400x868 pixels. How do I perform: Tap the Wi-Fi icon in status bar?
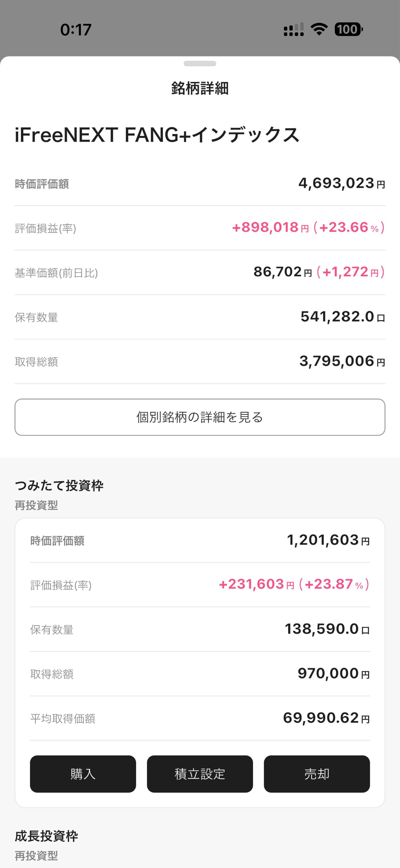coord(319,29)
